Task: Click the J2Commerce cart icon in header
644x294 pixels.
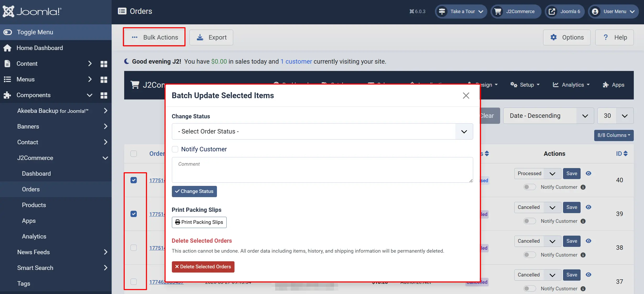Action: (x=498, y=12)
